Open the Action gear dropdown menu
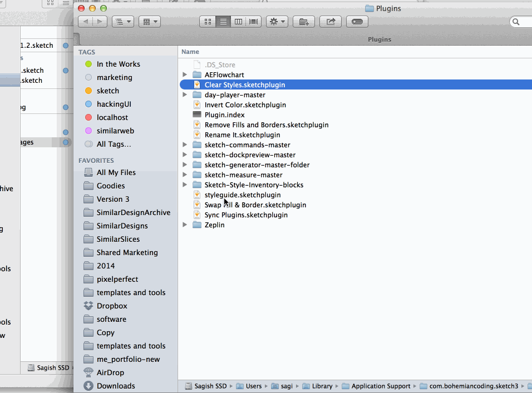This screenshot has width=532, height=393. pyautogui.click(x=277, y=22)
